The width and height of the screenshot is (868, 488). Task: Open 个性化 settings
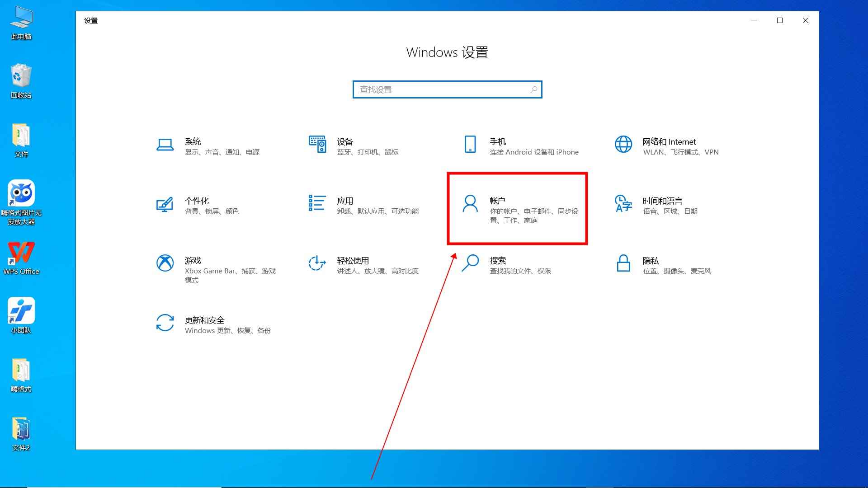[x=199, y=206]
